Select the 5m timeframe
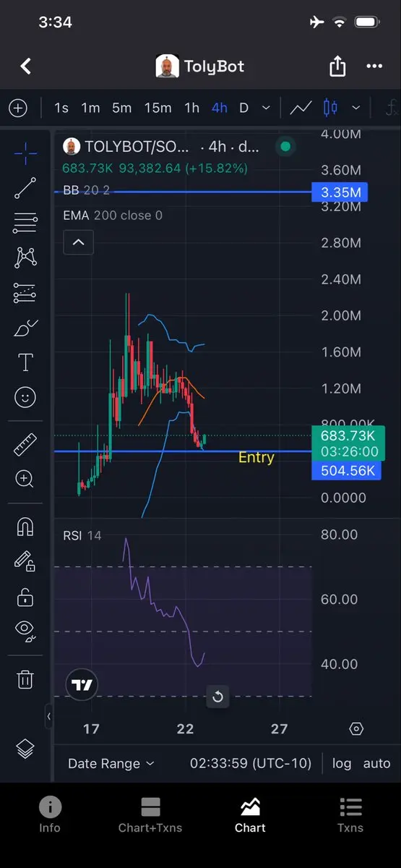This screenshot has width=401, height=868. (121, 108)
